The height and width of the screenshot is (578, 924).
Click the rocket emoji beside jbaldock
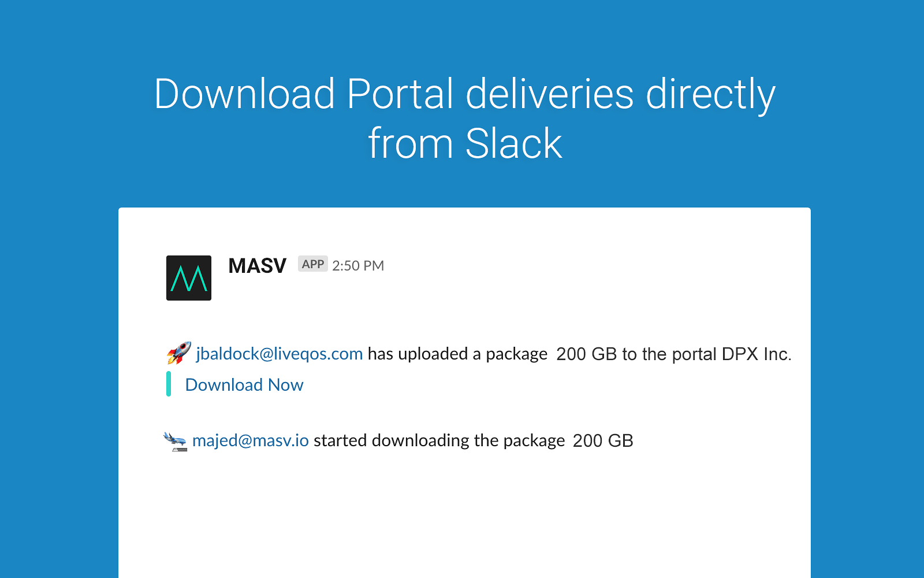coord(179,353)
